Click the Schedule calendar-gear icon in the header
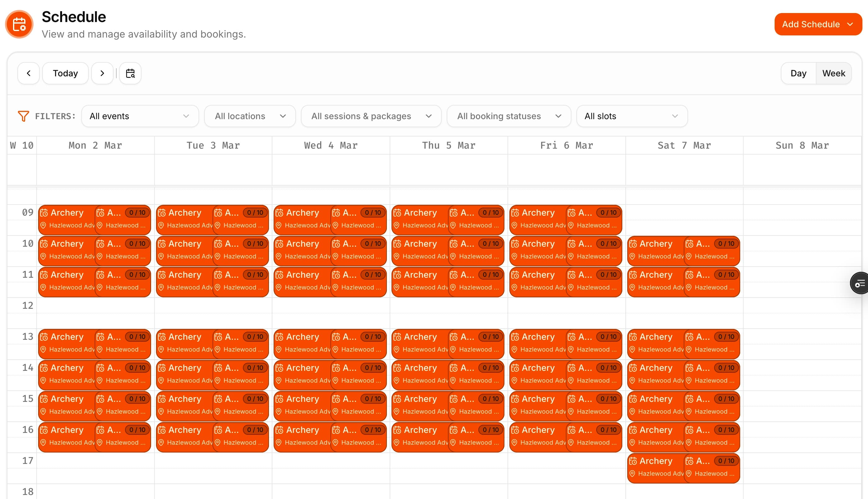868x499 pixels. [19, 24]
